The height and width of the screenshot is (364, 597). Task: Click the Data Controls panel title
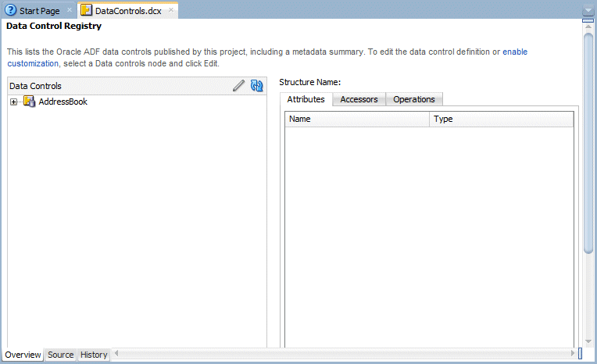35,86
